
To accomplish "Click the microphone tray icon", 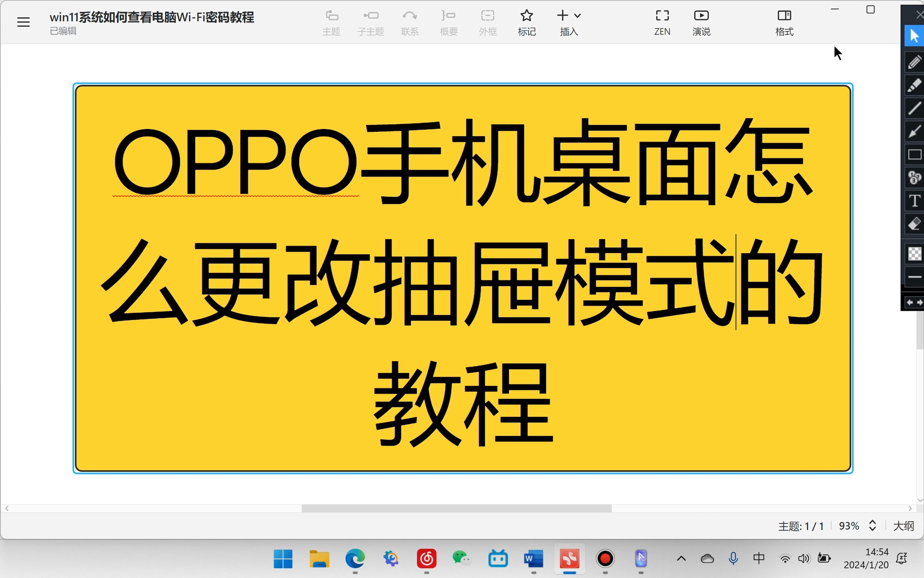I will 733,559.
